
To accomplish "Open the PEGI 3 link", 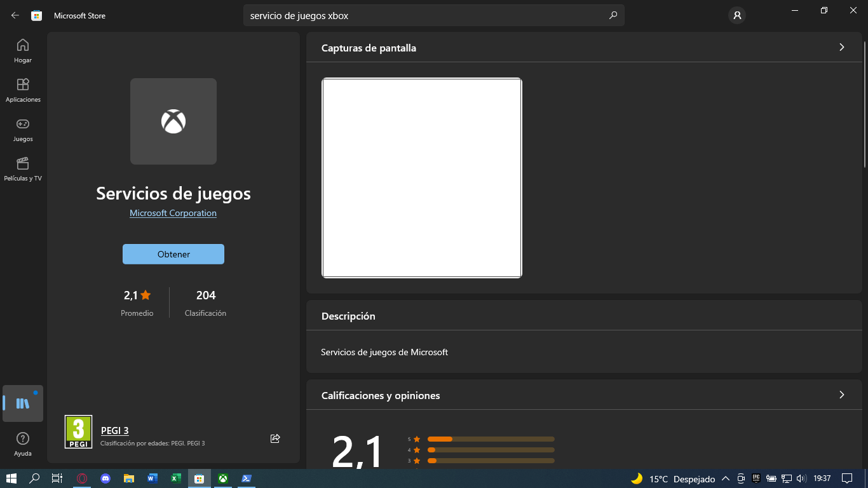I will coord(115,431).
